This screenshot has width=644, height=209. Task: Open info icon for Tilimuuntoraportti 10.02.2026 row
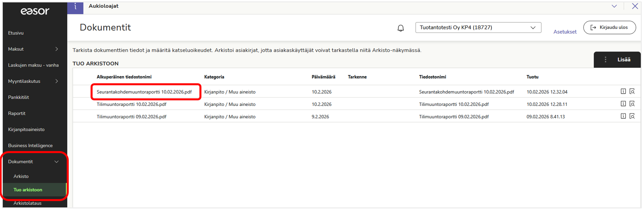[623, 104]
